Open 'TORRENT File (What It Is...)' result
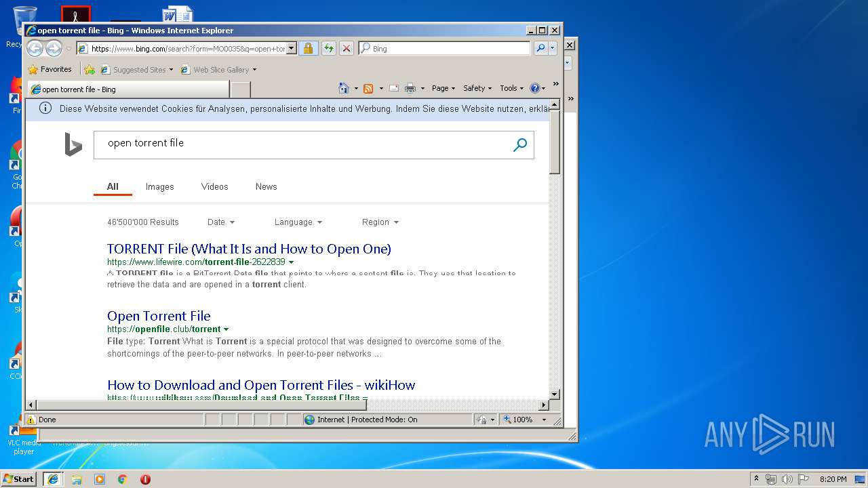Viewport: 868px width, 488px height. (249, 249)
